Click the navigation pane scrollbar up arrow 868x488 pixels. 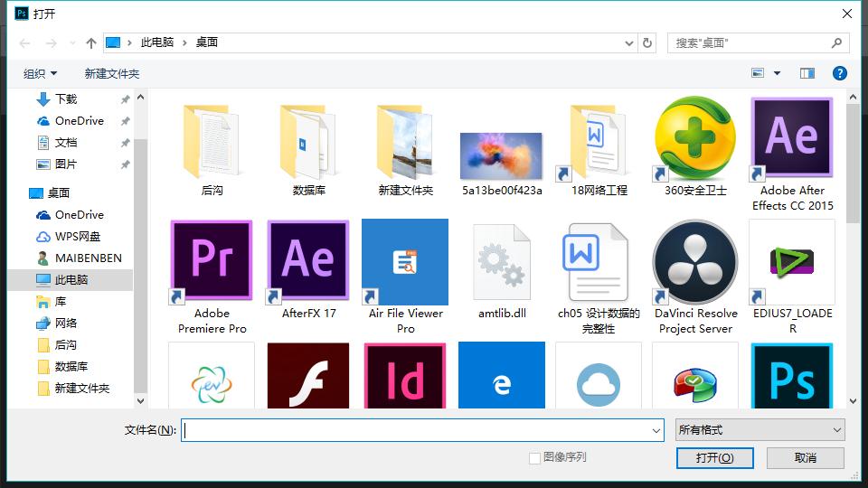point(141,97)
